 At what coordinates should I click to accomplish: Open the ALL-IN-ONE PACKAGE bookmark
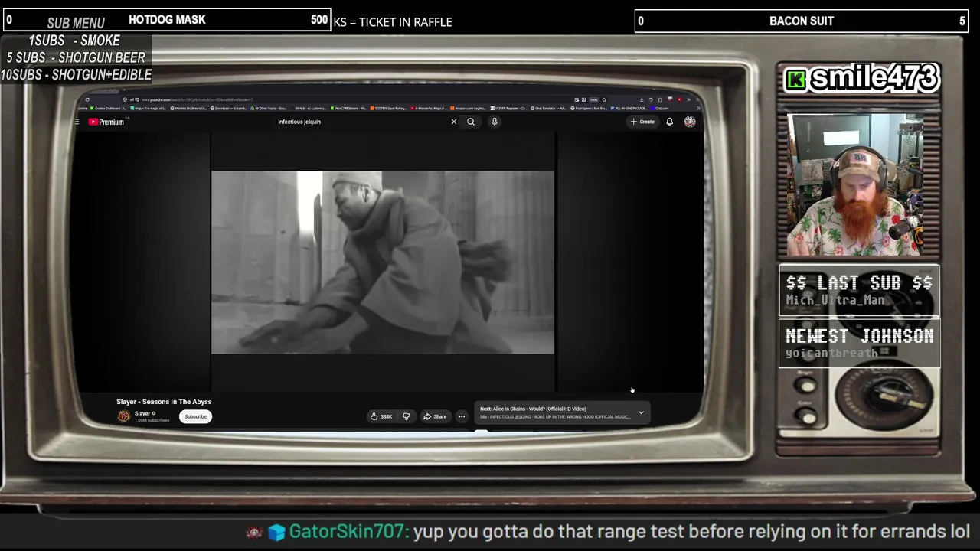pyautogui.click(x=629, y=109)
